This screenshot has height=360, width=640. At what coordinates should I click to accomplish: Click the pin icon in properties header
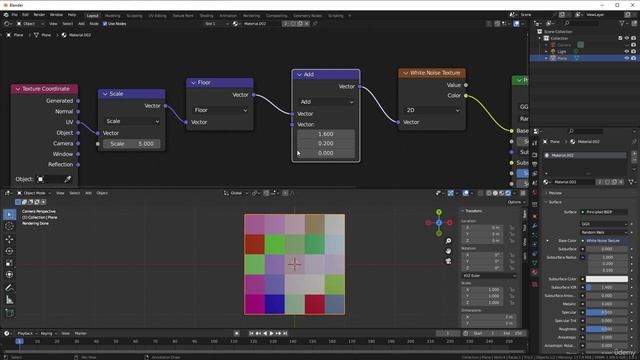[x=634, y=142]
